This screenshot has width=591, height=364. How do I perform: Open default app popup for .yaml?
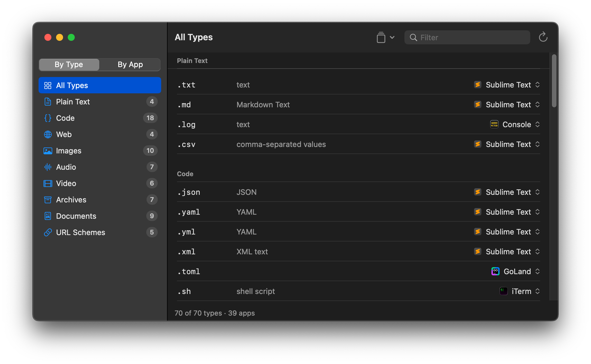coord(507,212)
